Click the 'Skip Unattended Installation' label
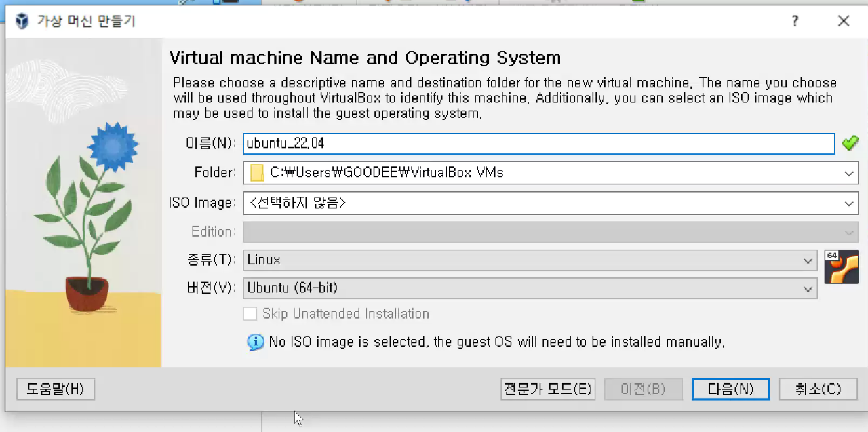 [346, 314]
